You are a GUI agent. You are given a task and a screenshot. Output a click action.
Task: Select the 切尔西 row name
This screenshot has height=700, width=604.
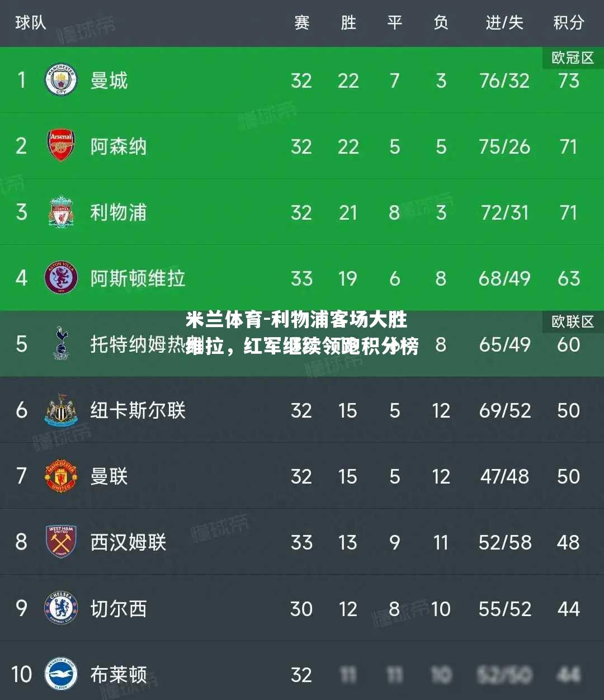pos(119,608)
